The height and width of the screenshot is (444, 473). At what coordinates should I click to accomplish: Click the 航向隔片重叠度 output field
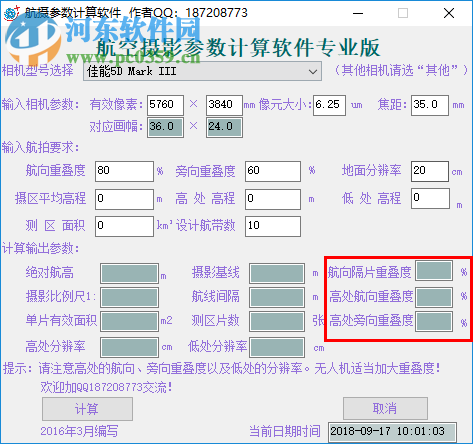coord(434,271)
